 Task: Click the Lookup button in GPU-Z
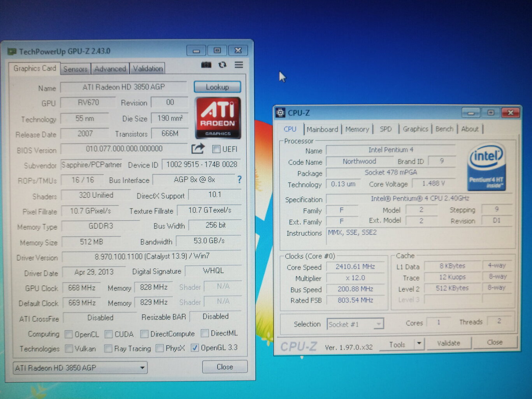coord(218,87)
